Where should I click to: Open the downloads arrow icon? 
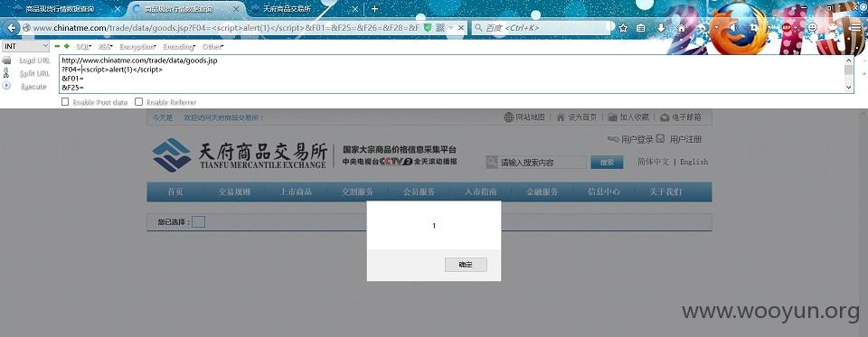pyautogui.click(x=661, y=28)
